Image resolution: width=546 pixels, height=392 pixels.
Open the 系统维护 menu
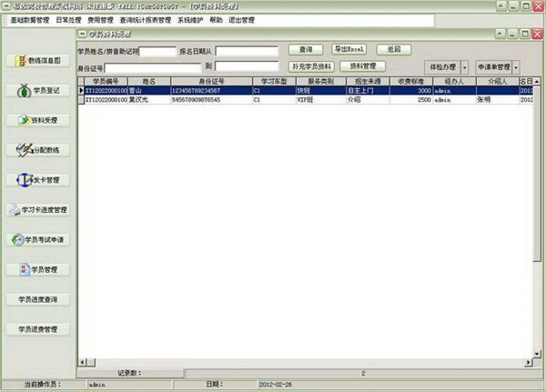pyautogui.click(x=190, y=20)
